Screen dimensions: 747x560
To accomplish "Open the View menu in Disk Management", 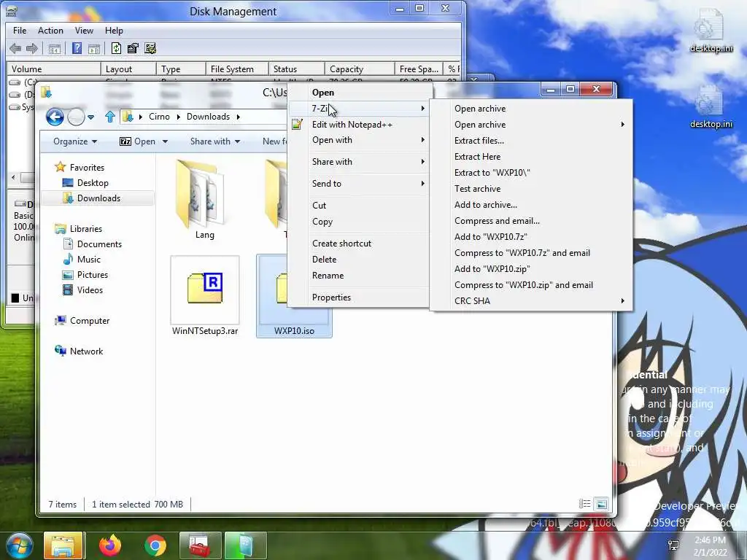I will coord(84,31).
